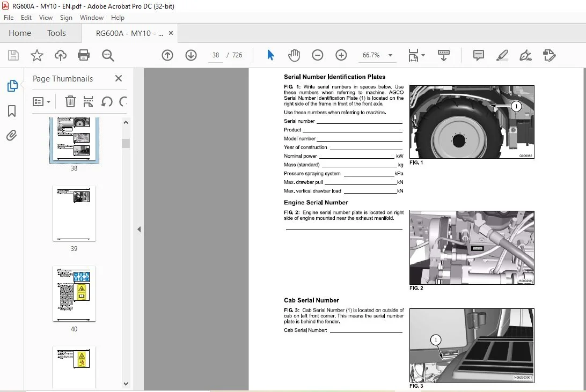
Task: Select page 40 thumbnail
Action: coord(74,293)
